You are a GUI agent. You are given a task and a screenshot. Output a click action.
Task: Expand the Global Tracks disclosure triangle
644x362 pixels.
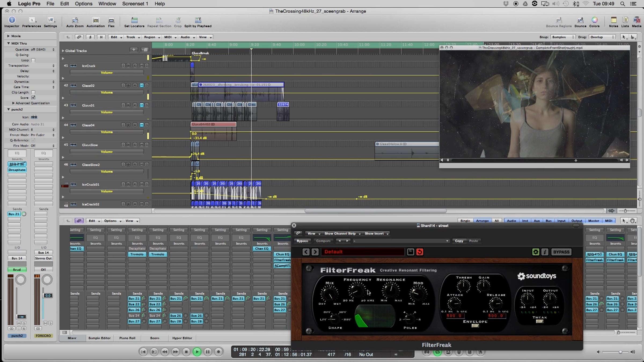pyautogui.click(x=63, y=51)
